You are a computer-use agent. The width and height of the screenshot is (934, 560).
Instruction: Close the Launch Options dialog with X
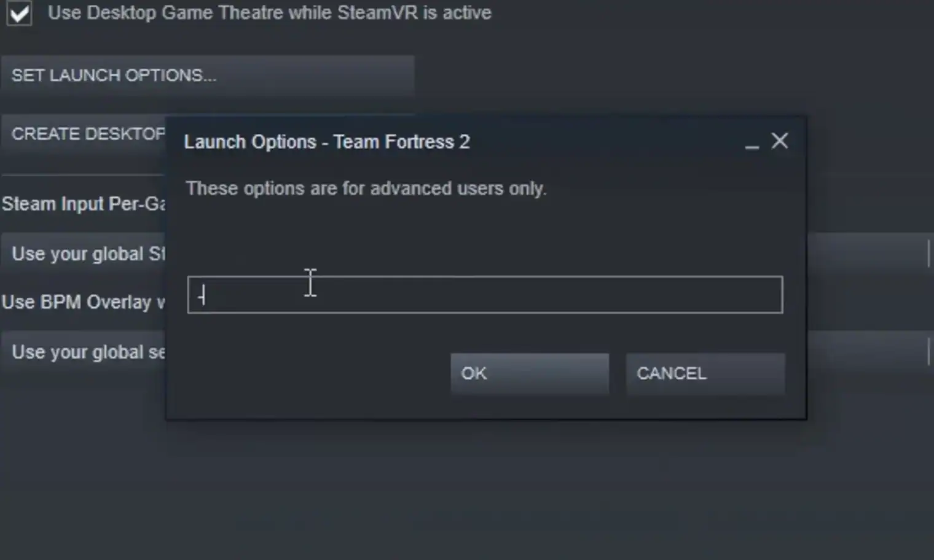(780, 141)
